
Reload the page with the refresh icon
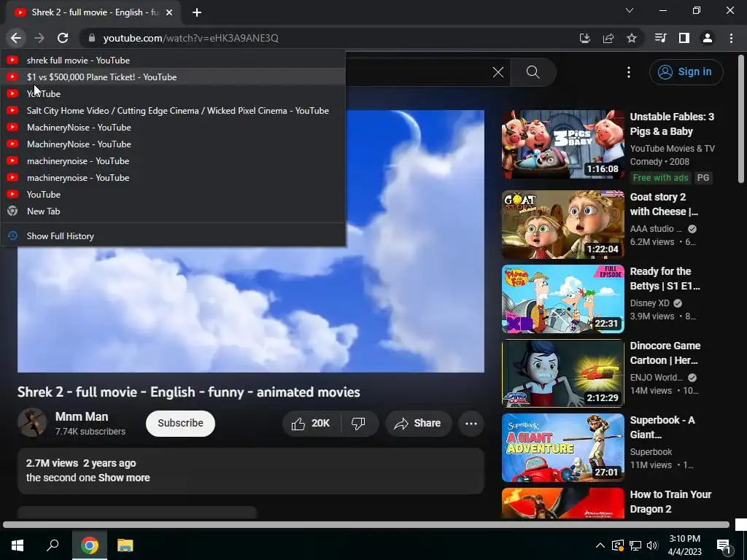coord(63,38)
